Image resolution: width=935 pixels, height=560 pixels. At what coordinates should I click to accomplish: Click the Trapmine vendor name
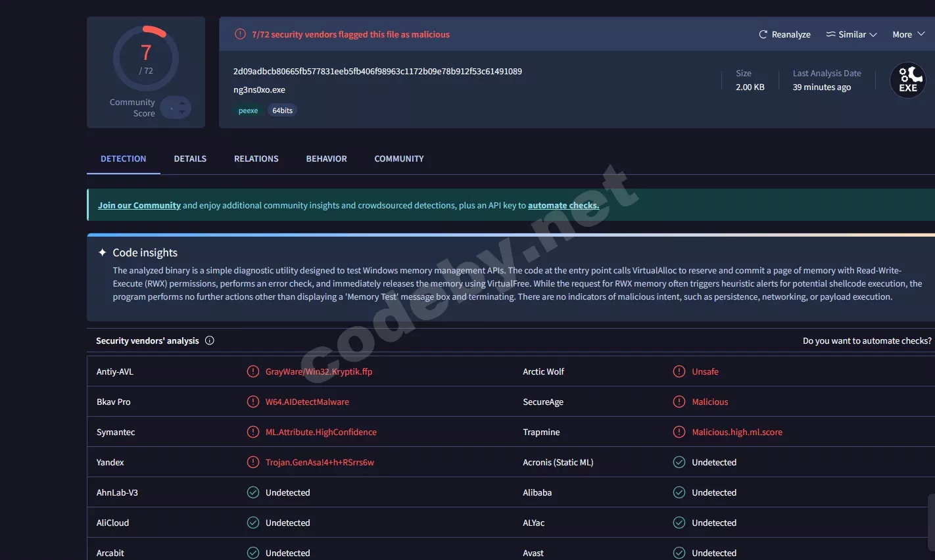point(541,432)
